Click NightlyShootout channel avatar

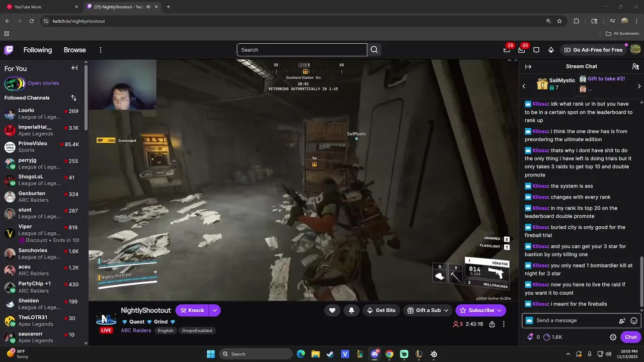pos(106,318)
